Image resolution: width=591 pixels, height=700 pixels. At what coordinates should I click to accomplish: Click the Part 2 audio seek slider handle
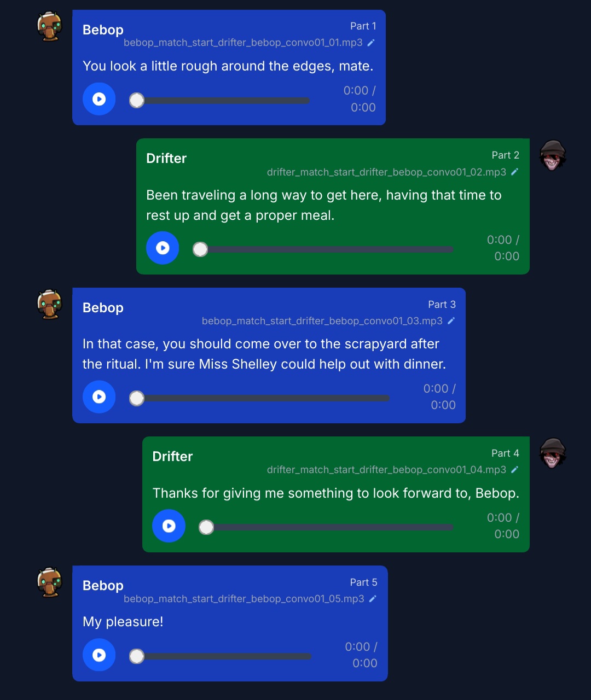pyautogui.click(x=200, y=249)
